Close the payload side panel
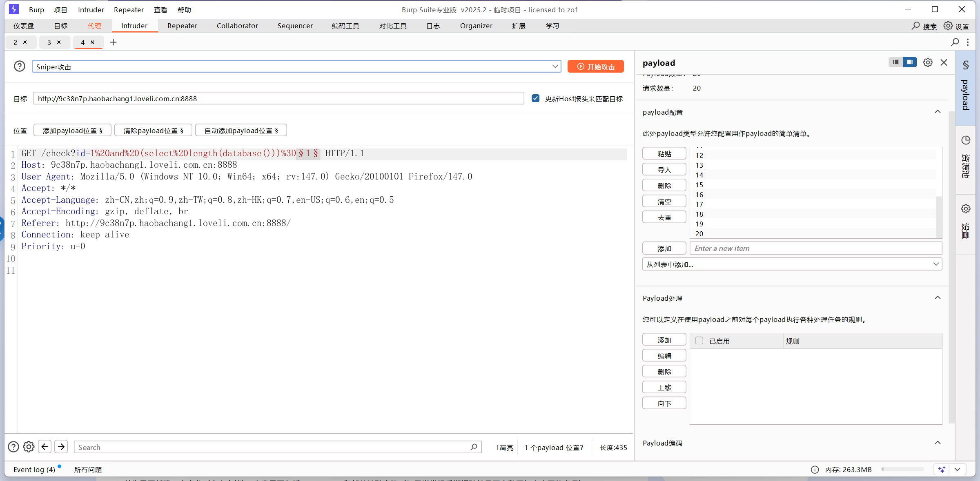Screen dimensions: 980x481 click(944, 62)
